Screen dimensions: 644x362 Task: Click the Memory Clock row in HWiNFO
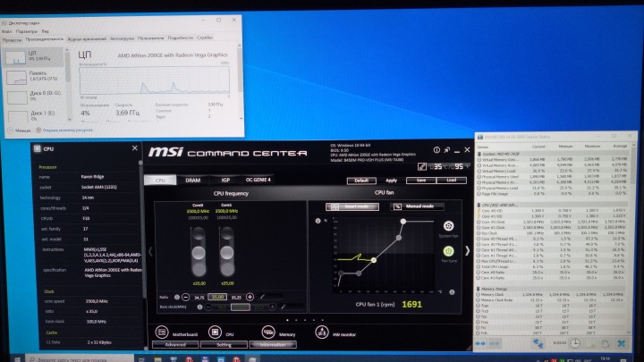[553, 294]
